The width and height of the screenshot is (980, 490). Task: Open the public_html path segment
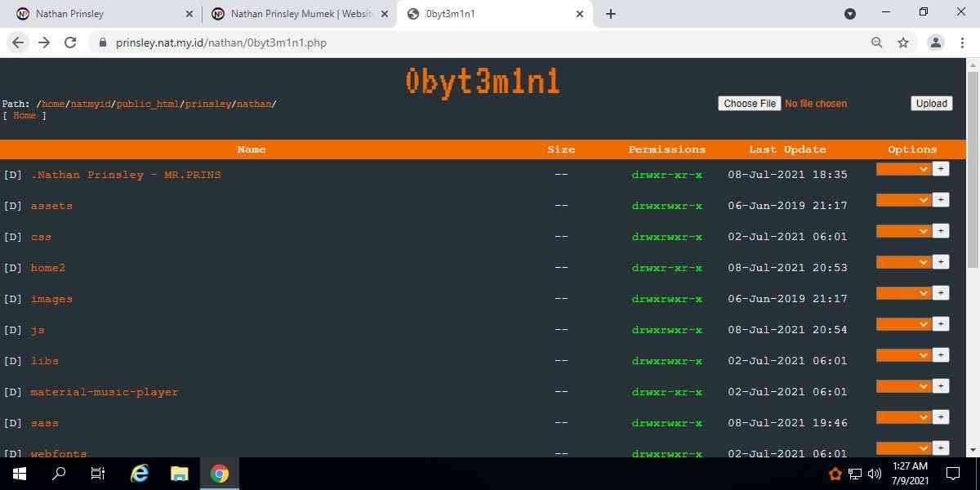pyautogui.click(x=147, y=104)
